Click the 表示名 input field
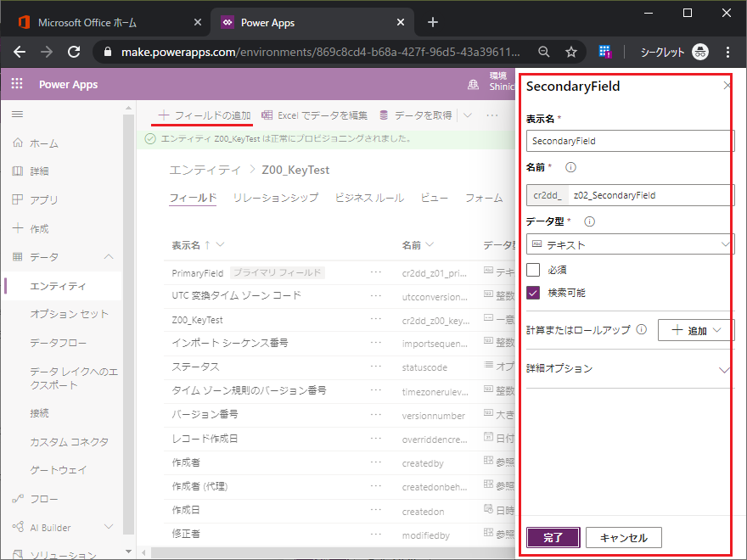This screenshot has width=747, height=560. (x=630, y=141)
